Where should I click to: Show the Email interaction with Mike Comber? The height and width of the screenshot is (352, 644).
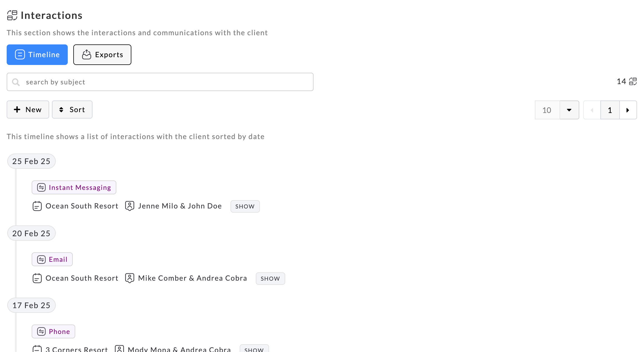(270, 279)
